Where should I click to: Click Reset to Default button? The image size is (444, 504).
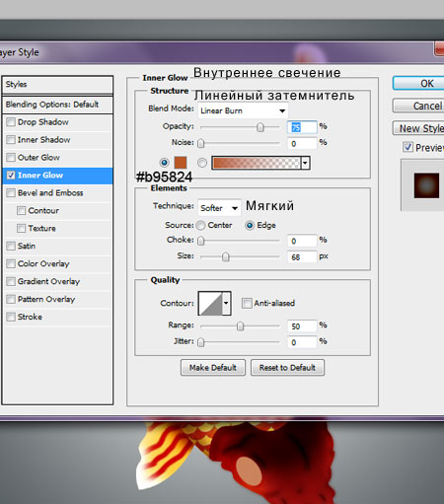(287, 368)
